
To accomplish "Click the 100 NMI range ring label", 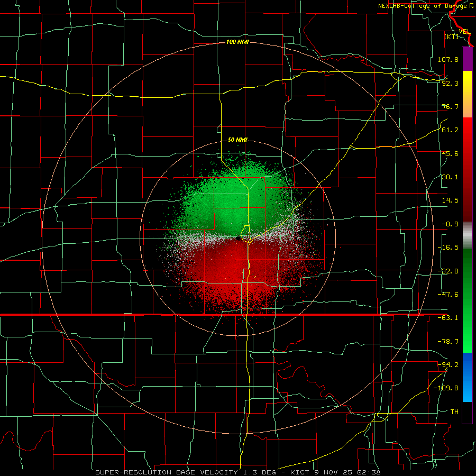I will (237, 42).
